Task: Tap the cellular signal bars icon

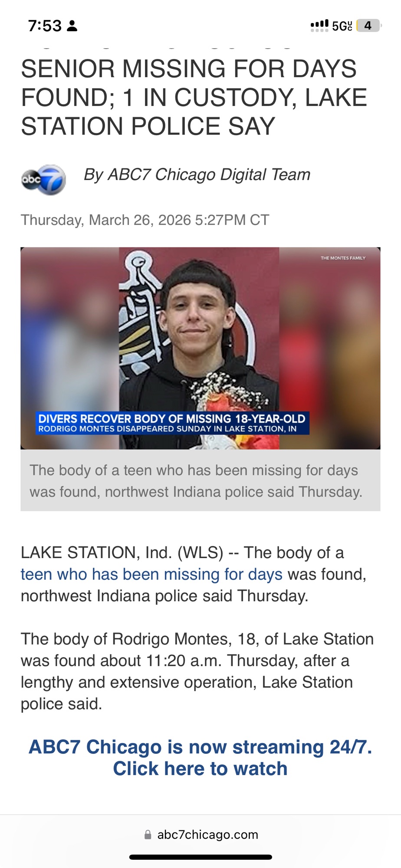Action: click(x=319, y=26)
